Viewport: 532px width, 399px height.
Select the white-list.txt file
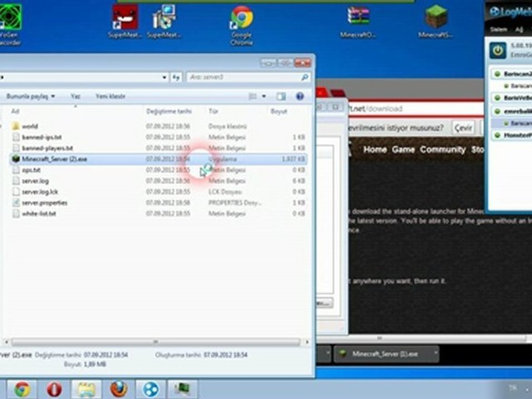click(x=158, y=213)
